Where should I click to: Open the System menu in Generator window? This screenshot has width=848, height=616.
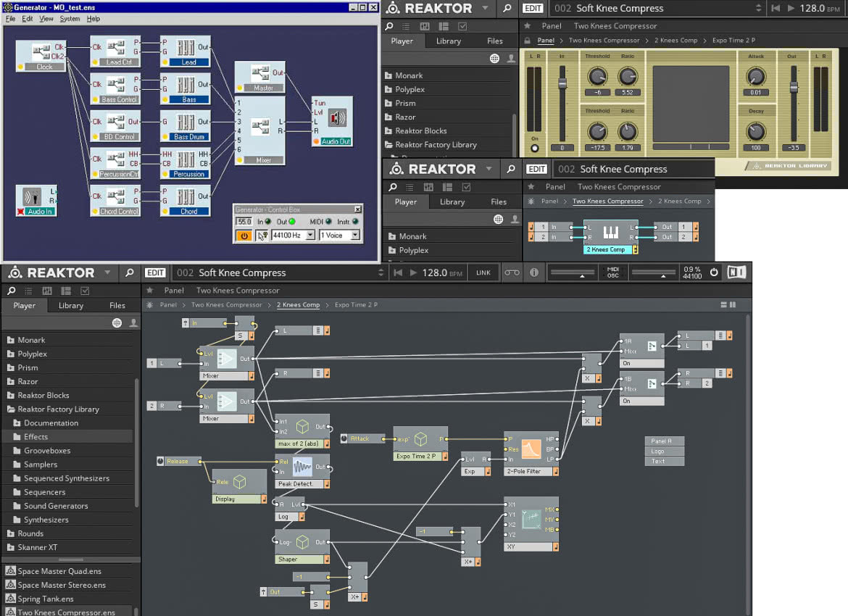(70, 18)
